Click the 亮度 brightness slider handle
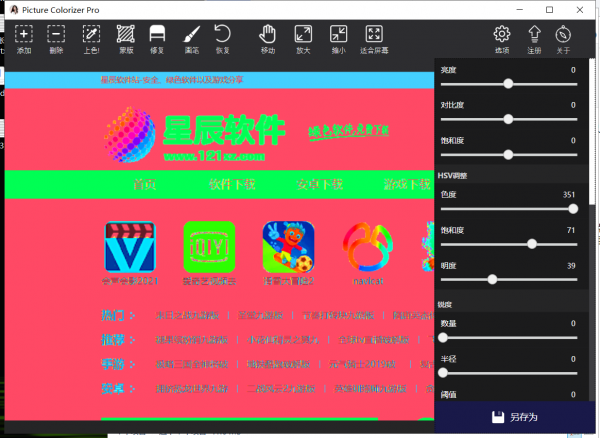600x438 pixels. pyautogui.click(x=508, y=84)
